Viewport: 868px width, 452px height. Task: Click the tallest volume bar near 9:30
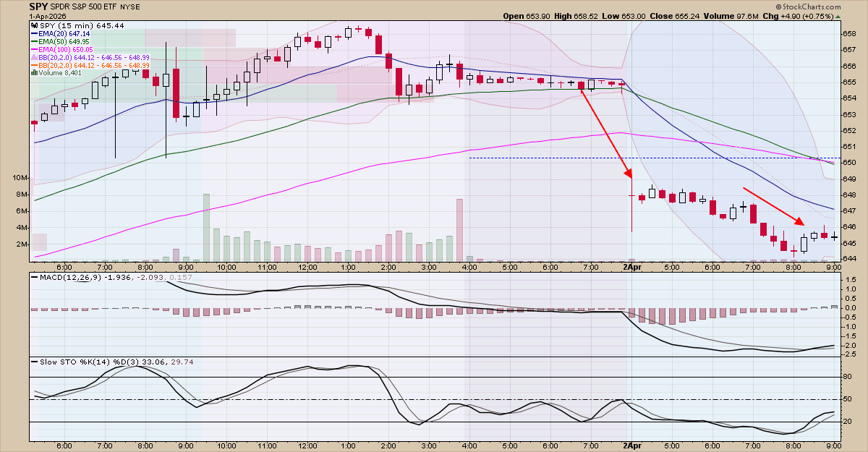[x=206, y=227]
